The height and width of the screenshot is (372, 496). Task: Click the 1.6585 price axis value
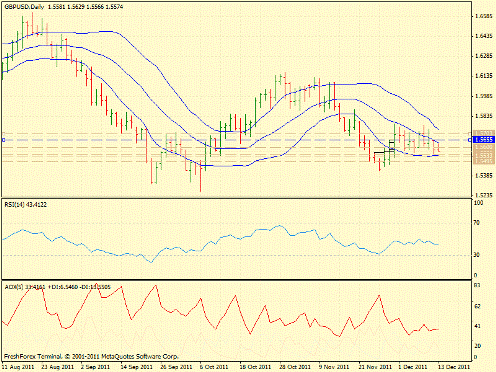tap(484, 16)
